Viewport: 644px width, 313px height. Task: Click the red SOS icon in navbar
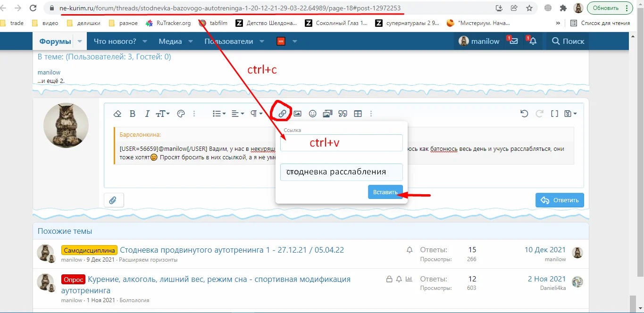281,41
